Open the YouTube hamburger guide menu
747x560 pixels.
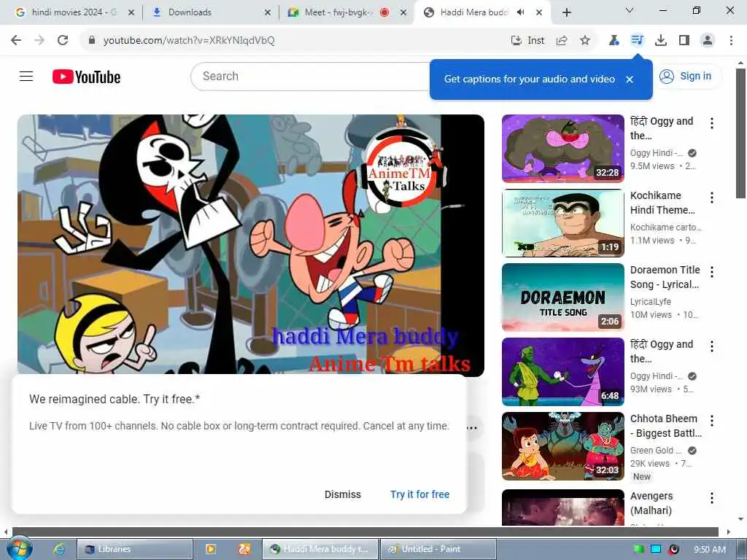(26, 76)
